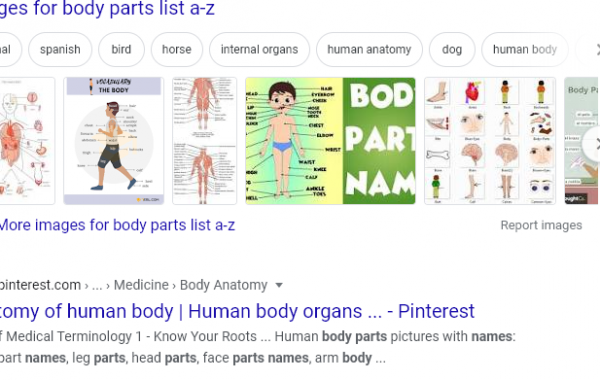Select the "bird" filter chip

[121, 49]
